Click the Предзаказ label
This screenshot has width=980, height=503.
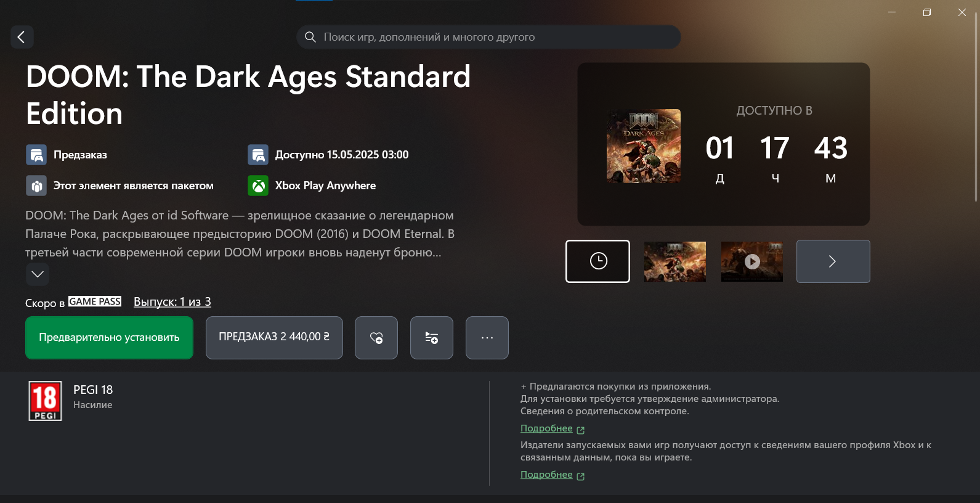[80, 155]
